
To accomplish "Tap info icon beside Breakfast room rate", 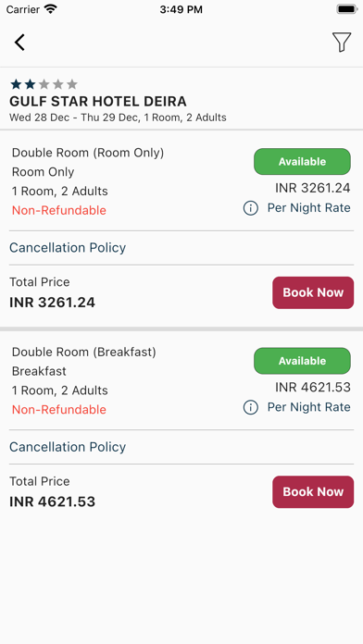I will (x=250, y=407).
